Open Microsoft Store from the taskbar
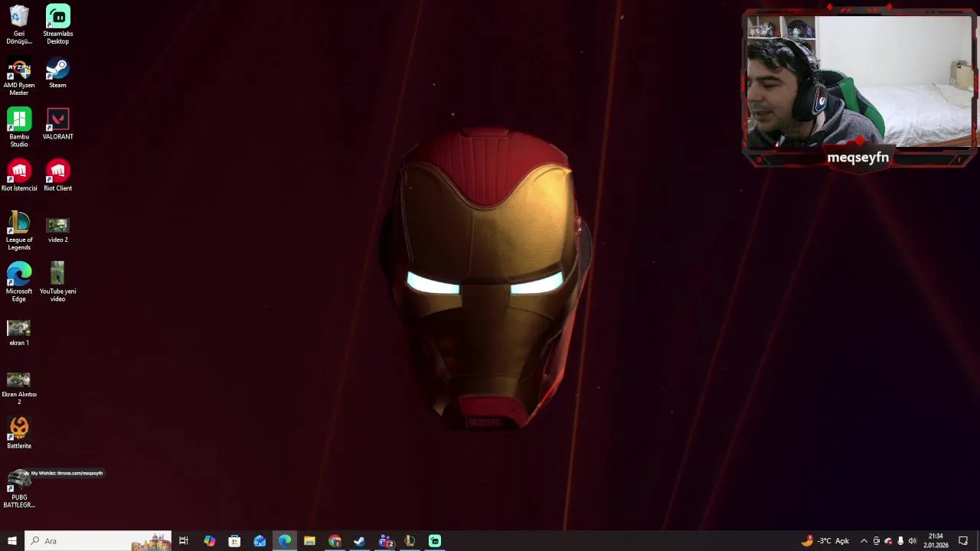This screenshot has height=551, width=980. [x=234, y=541]
